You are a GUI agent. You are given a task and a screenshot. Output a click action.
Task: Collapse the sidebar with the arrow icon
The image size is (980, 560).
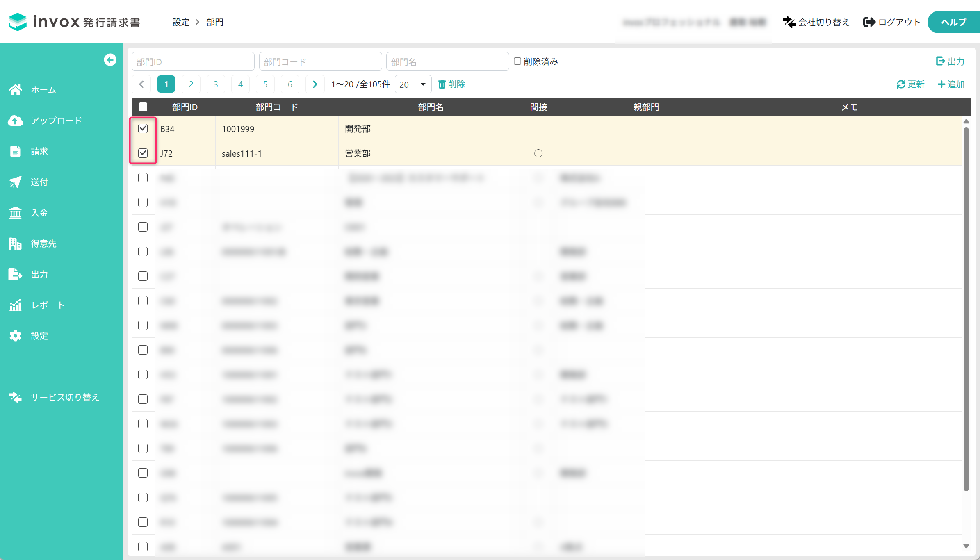click(x=110, y=60)
